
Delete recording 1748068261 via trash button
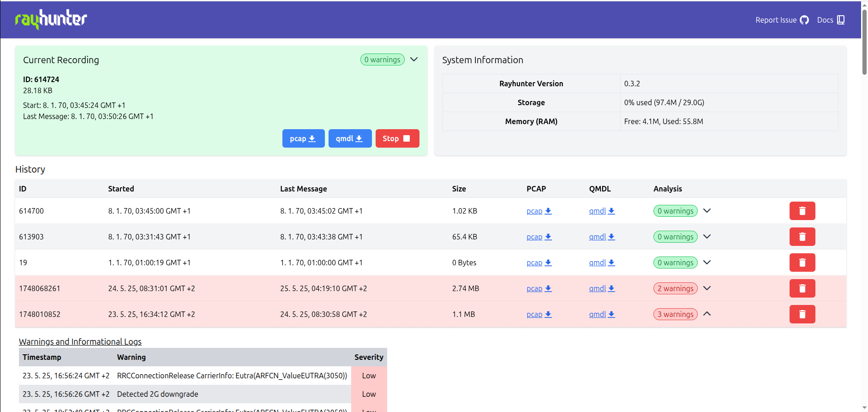click(802, 288)
